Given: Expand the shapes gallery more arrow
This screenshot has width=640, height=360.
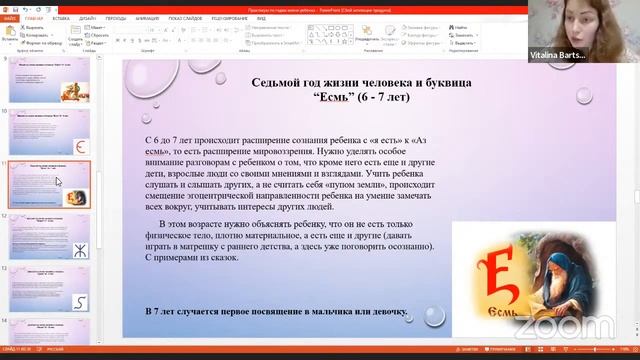Looking at the screenshot, I should click(351, 42).
